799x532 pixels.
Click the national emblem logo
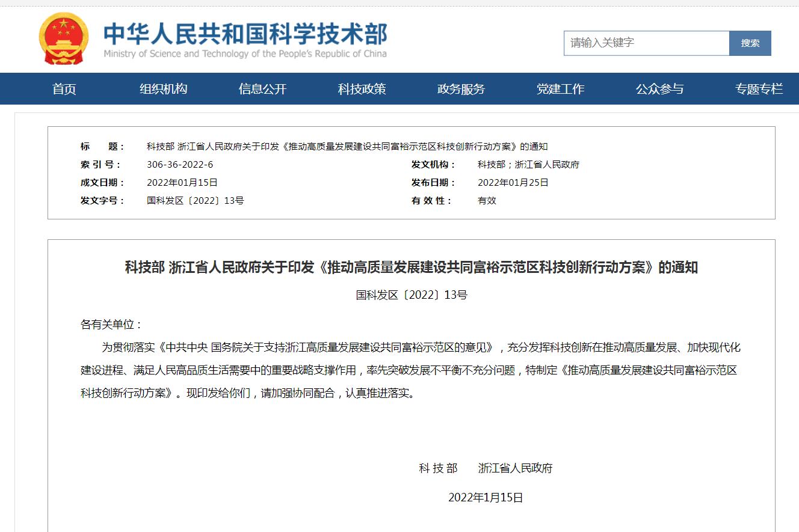(x=64, y=38)
